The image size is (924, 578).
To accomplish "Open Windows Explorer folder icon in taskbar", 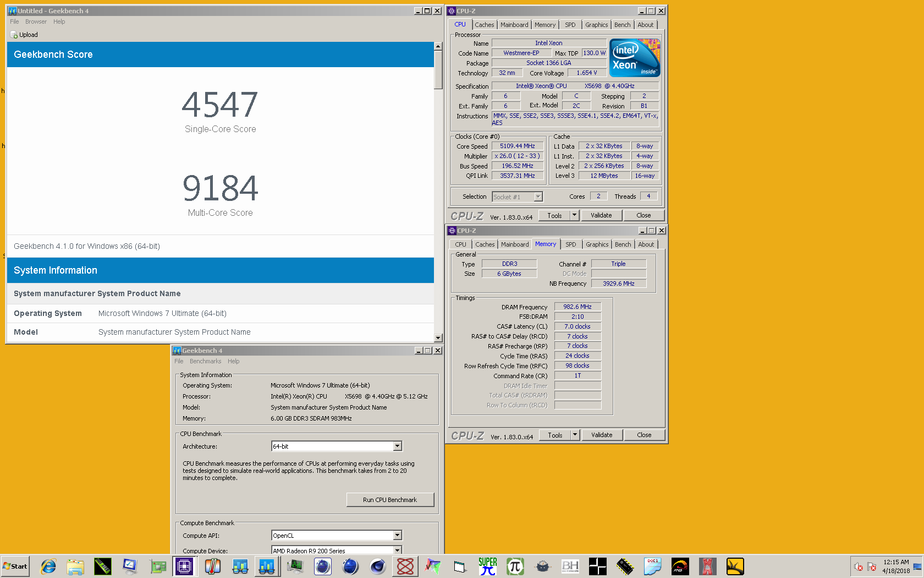I will [75, 566].
